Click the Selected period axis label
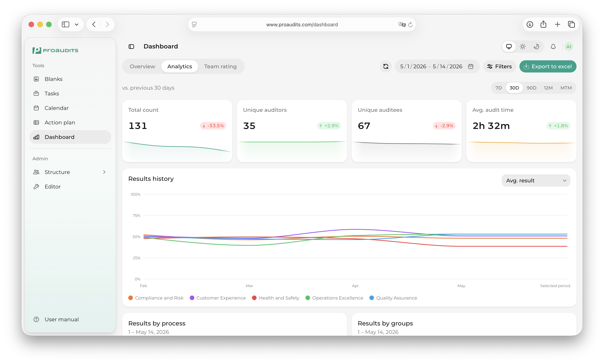Viewport: 604px width, 364px height. [x=555, y=286]
